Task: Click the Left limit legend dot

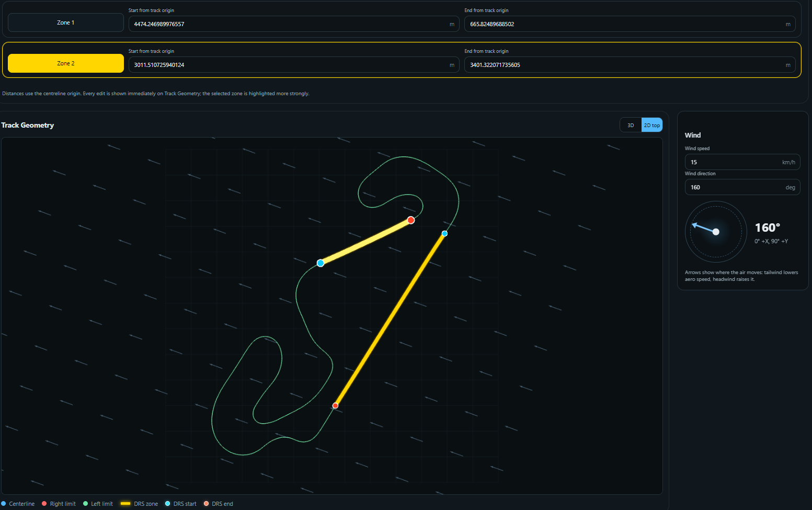Action: coord(85,504)
